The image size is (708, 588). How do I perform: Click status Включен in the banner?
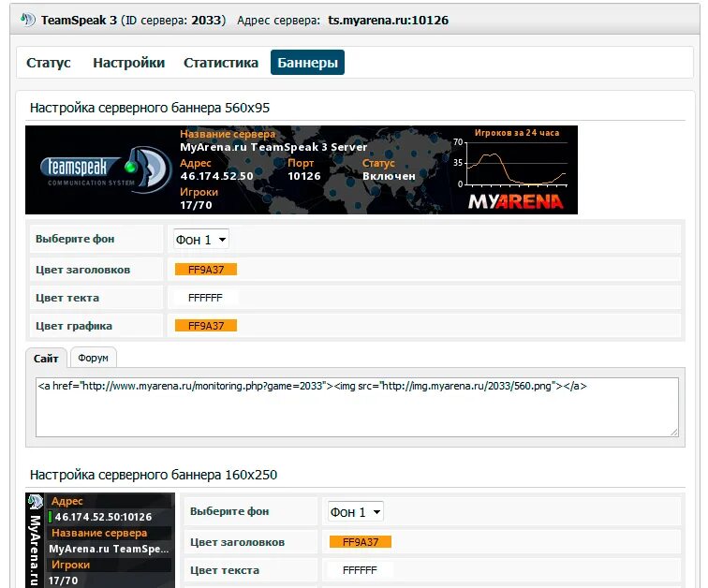pyautogui.click(x=389, y=176)
